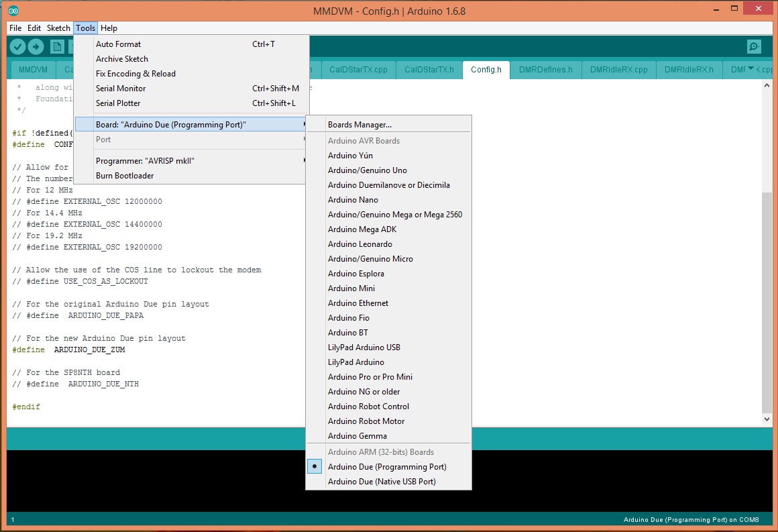Choose Arduino Duemilanove or Diecimila board
778x532 pixels.
pos(388,185)
